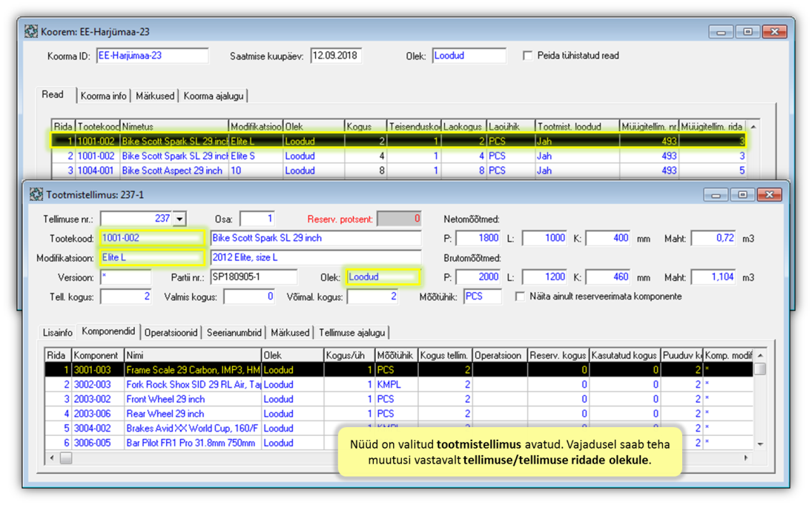Select Koorem row with modification Elite S
Image resolution: width=812 pixels, height=505 pixels.
399,156
